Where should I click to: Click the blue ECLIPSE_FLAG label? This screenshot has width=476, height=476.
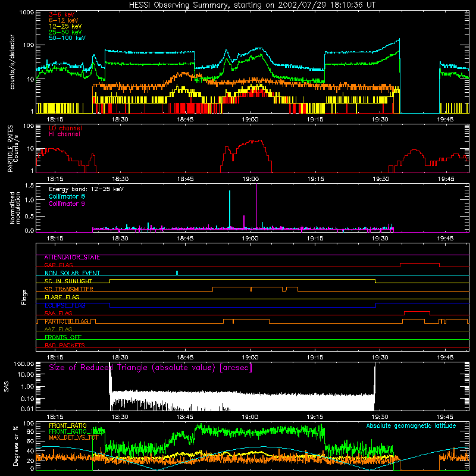pyautogui.click(x=65, y=305)
